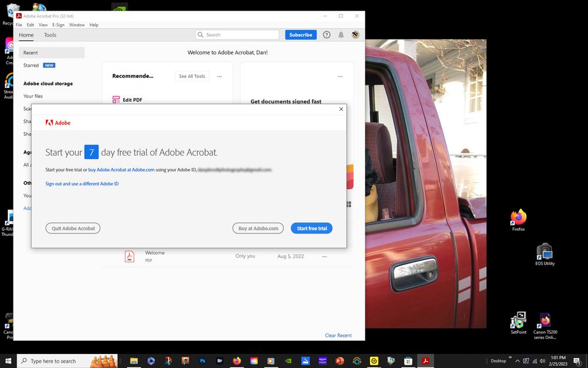
Task: Click the blue volume indicator in the taskbar
Action: [x=542, y=360]
